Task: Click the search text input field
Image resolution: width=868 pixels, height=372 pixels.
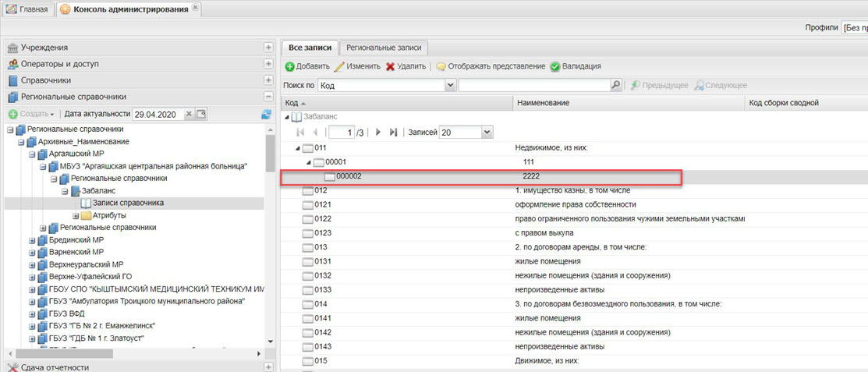Action: 534,85
